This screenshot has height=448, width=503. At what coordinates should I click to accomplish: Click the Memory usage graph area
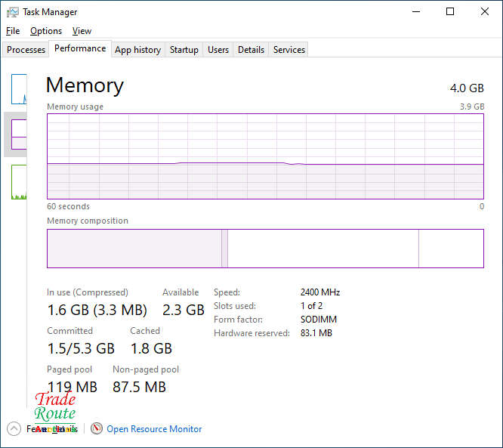265,156
